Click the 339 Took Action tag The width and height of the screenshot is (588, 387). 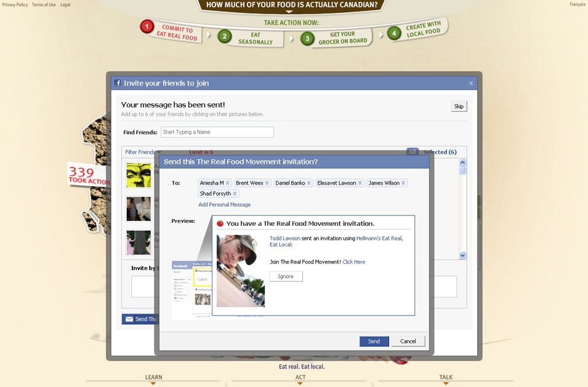tap(89, 175)
